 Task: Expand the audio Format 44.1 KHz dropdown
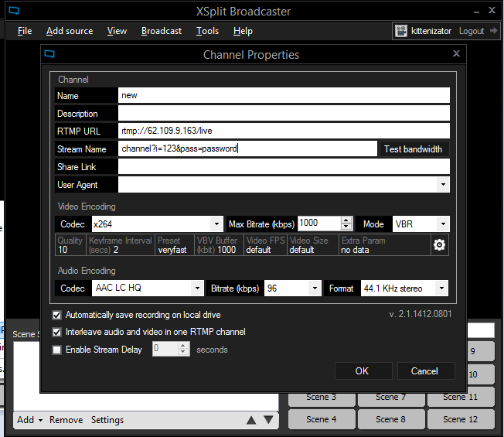443,288
